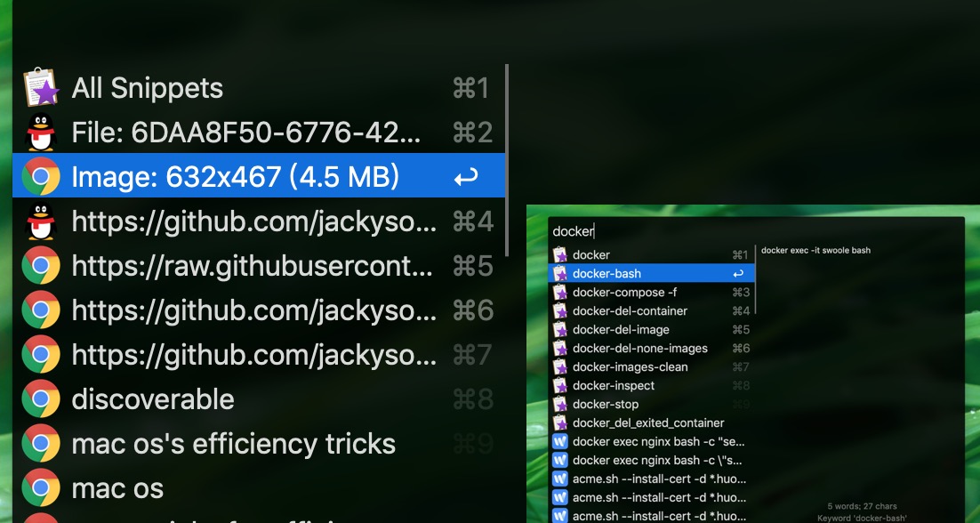Select the https://raw.githubusercont... clipboard entry
980x523 pixels.
[x=259, y=266]
